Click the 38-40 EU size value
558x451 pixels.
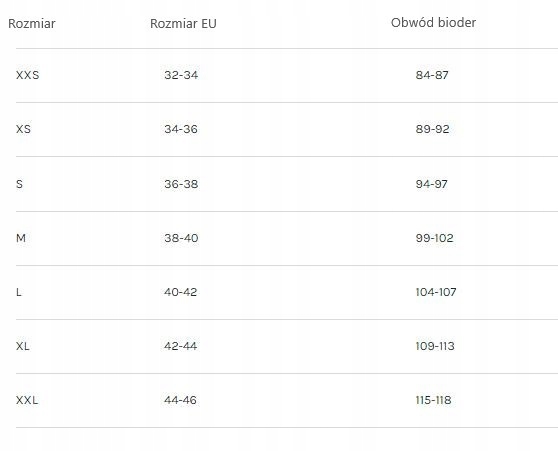click(x=181, y=238)
